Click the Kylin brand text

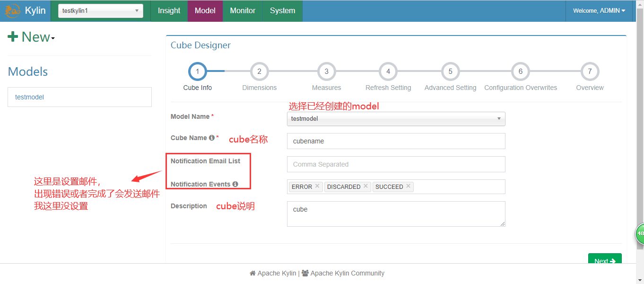[x=35, y=10]
